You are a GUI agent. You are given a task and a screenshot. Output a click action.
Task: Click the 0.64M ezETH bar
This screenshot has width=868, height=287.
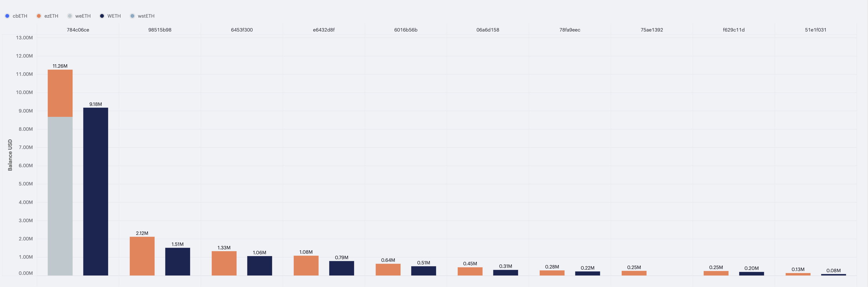(x=388, y=269)
